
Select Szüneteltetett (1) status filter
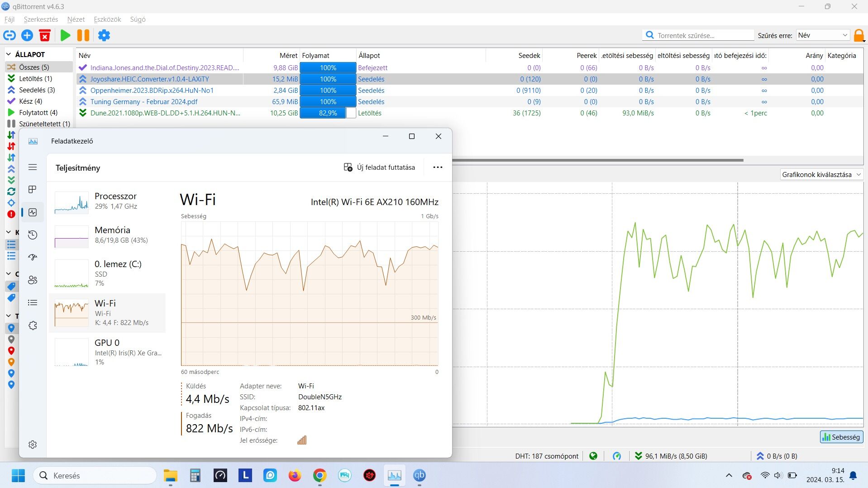39,124
